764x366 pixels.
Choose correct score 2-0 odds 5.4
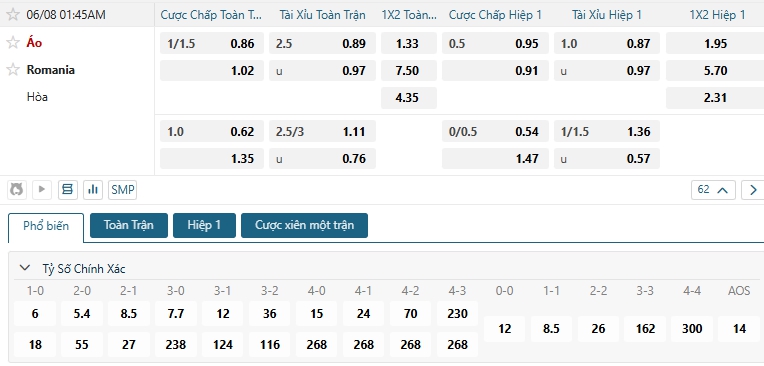tap(82, 313)
